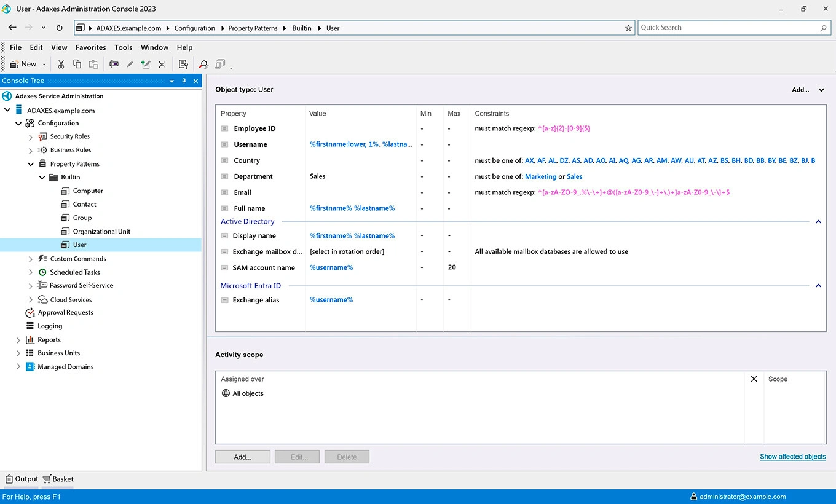Expand the Reports tree node

coord(18,340)
